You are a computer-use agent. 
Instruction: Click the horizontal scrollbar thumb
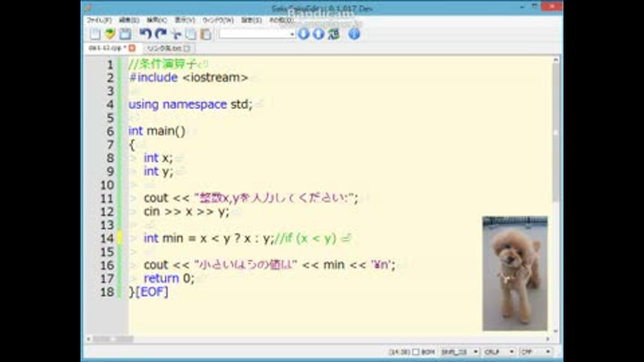pos(113,339)
